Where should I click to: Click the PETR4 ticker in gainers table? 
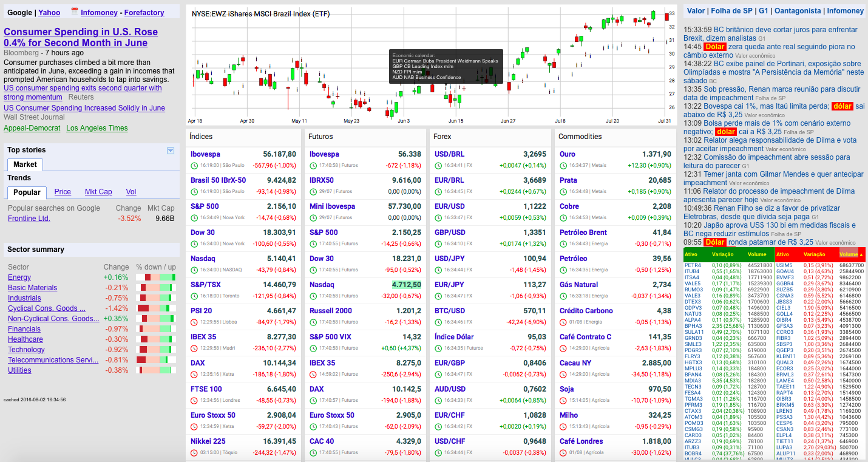(x=693, y=265)
